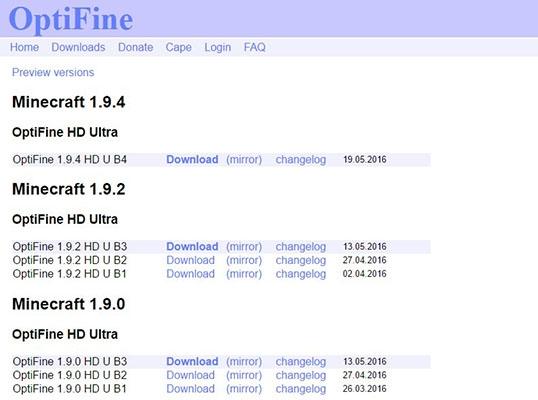This screenshot has height=400, width=538.
Task: Open the Cape page
Action: coord(178,47)
